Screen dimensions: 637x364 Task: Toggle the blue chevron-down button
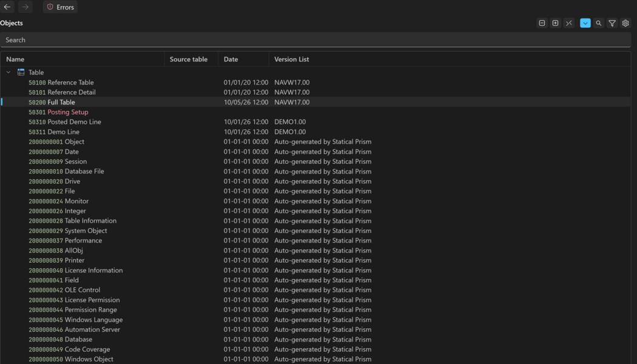tap(585, 23)
